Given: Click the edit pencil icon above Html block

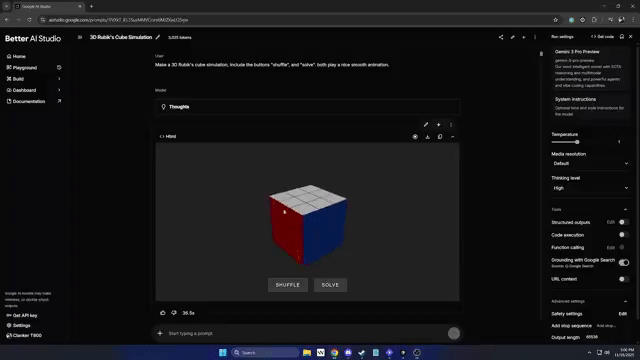Looking at the screenshot, I should pos(426,124).
